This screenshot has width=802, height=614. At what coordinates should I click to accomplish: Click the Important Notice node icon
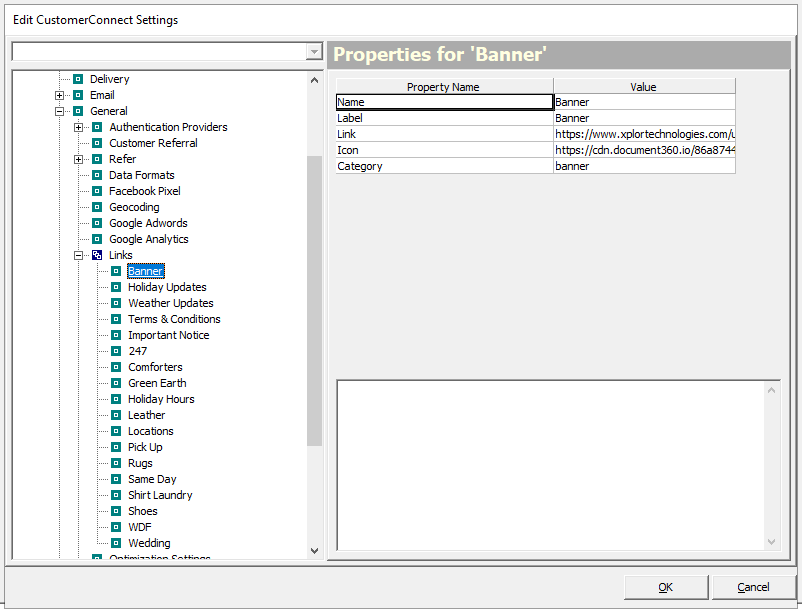tap(116, 335)
